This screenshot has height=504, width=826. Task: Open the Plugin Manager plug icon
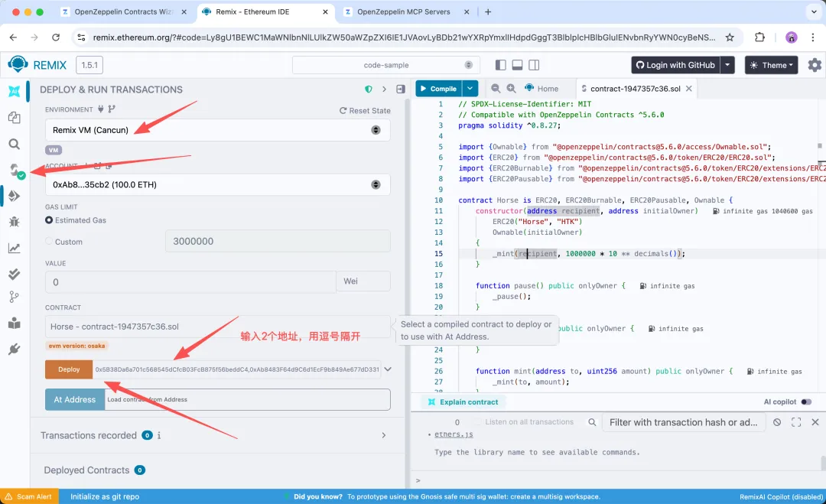point(15,350)
